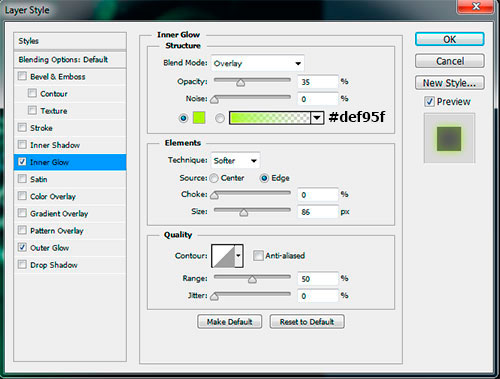Click the Contour curve thumbnail
Screen dimensions: 500x379
click(223, 256)
